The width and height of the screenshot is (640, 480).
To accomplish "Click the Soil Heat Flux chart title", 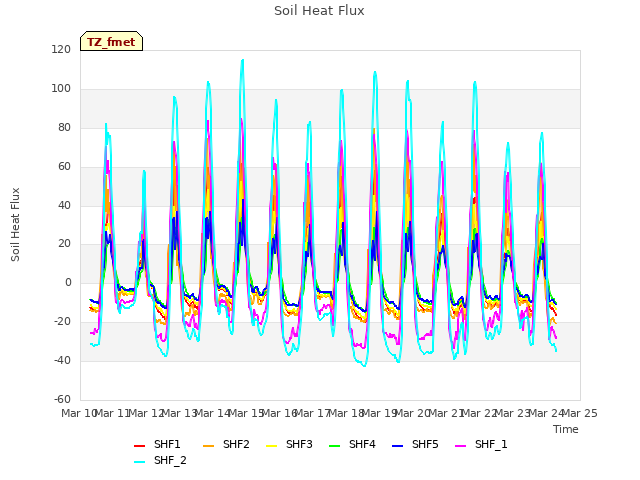I will coord(319,11).
